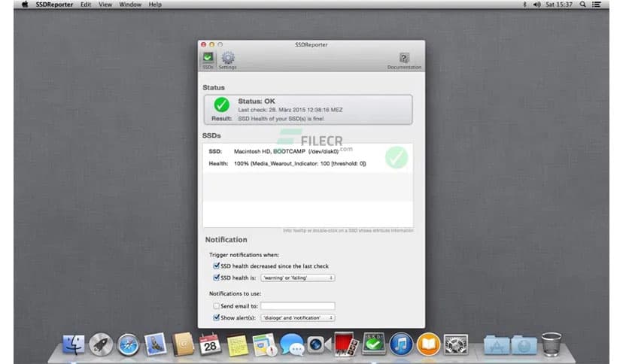The width and height of the screenshot is (629, 364).
Task: Click the SSD health checkmark badge
Action: click(397, 157)
